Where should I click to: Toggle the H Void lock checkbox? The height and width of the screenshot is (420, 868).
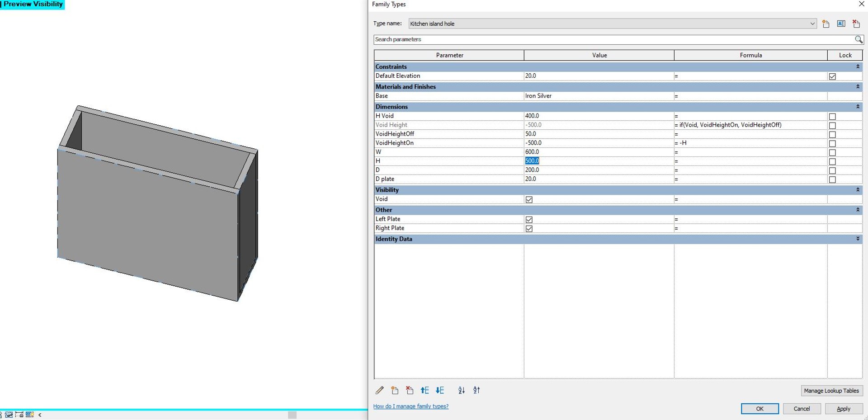(832, 117)
